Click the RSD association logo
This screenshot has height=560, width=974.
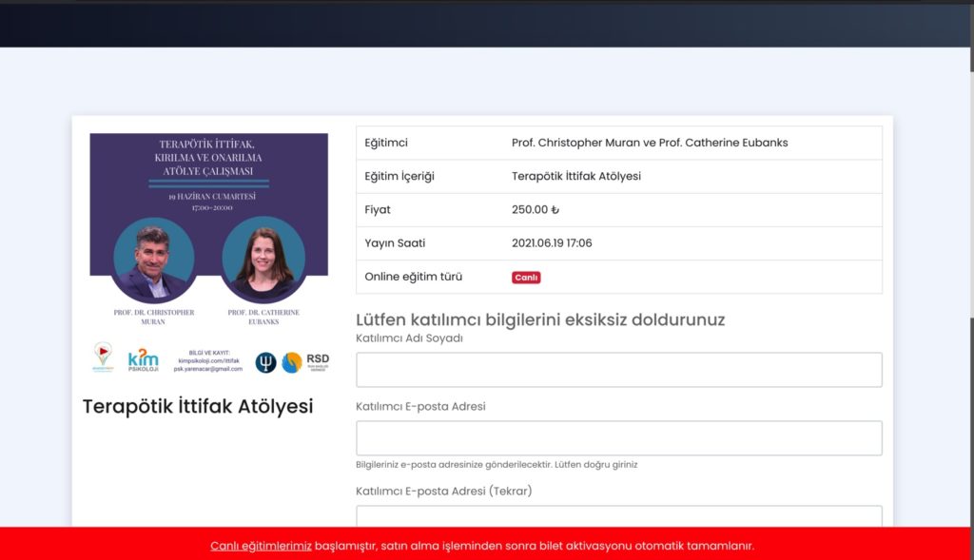tap(318, 361)
